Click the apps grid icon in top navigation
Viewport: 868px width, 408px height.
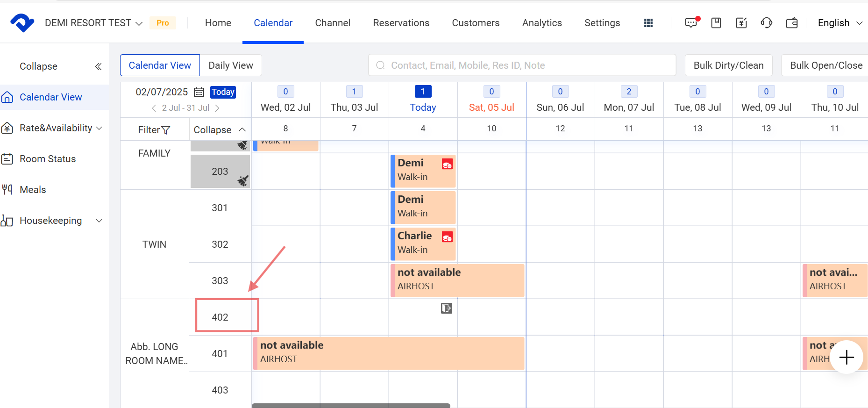pyautogui.click(x=648, y=23)
